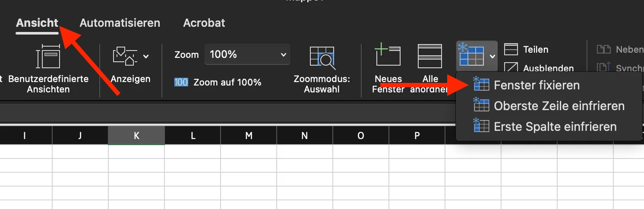Click the Alle anordnen icon
644x209 pixels.
429,56
